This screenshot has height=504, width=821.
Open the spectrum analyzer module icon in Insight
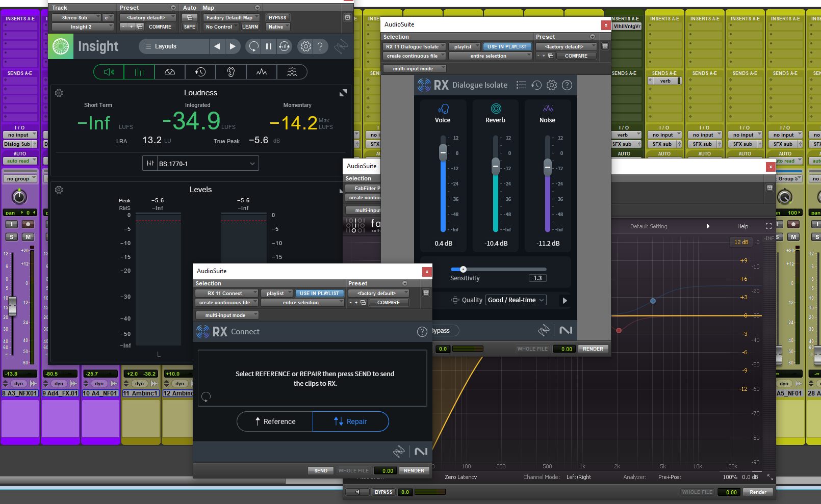click(262, 72)
